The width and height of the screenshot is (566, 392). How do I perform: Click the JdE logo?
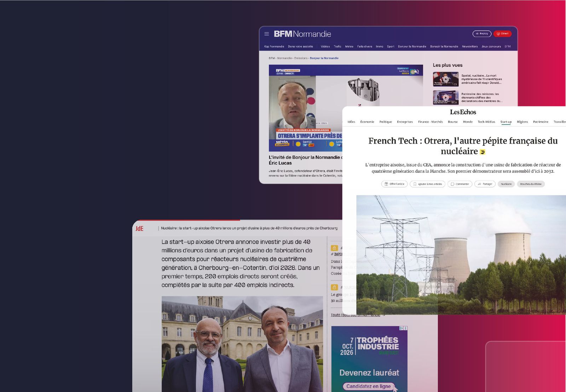[x=139, y=229]
